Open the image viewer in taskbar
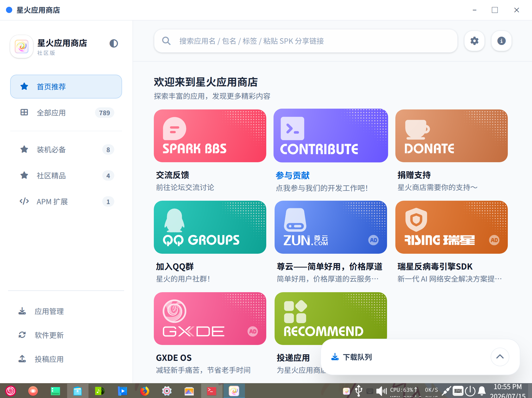The width and height of the screenshot is (532, 398). 189,391
